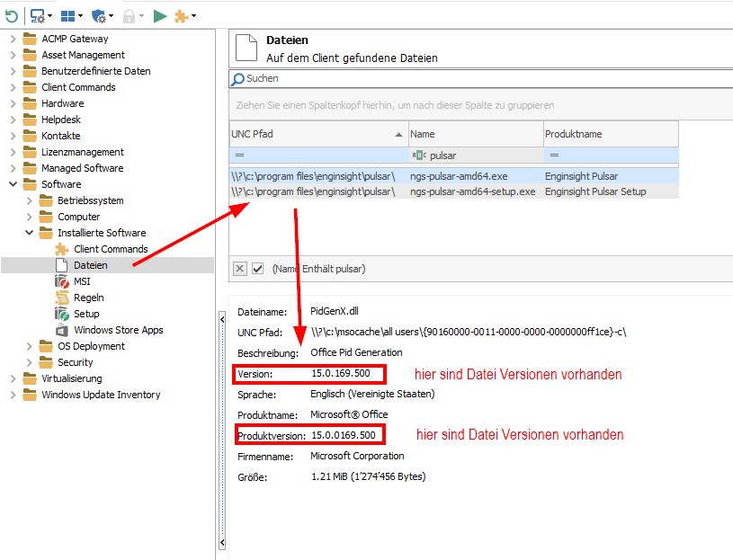Click the search magnifier icon
The width and height of the screenshot is (733, 560).
[x=238, y=79]
